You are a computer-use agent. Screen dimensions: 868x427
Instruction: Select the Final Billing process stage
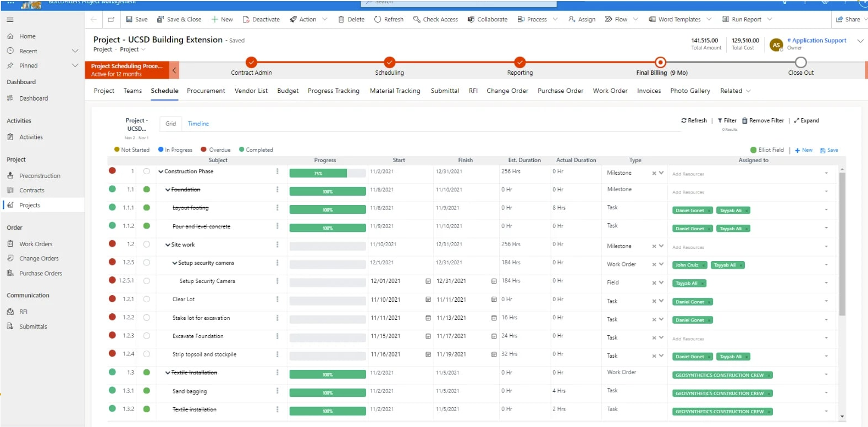[x=661, y=62]
